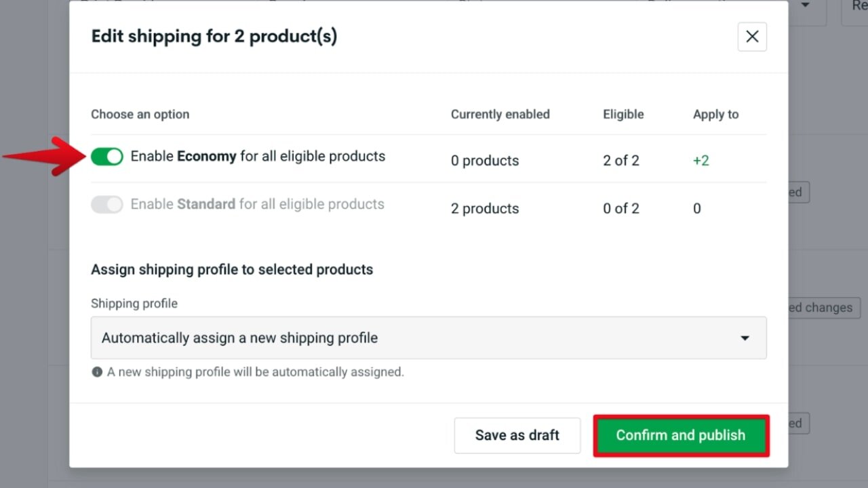Click the 'Apply to' column header
This screenshot has width=868, height=488.
(x=715, y=115)
